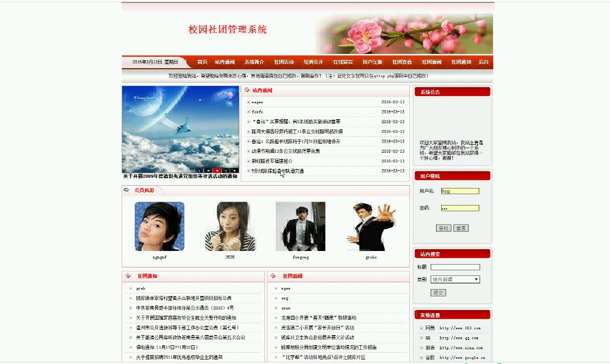Image resolution: width=610 pixels, height=364 pixels.
Task: Click the member photo labeled 3535
Action: click(x=230, y=226)
